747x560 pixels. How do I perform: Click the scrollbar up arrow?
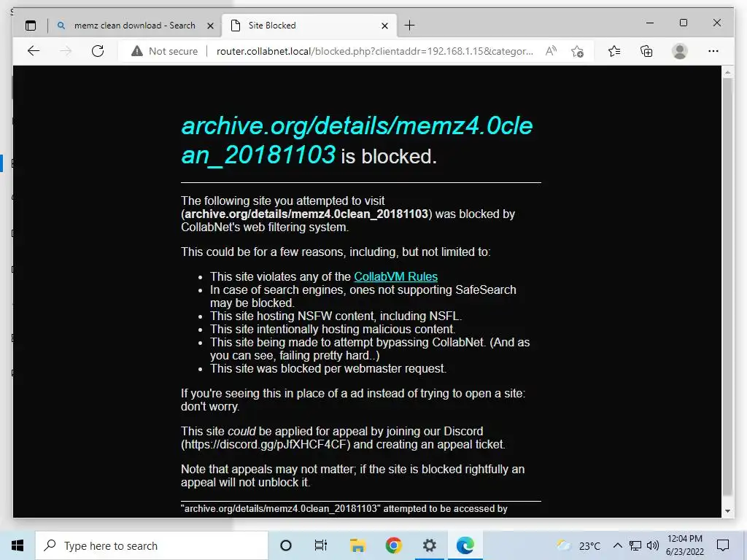pos(727,72)
